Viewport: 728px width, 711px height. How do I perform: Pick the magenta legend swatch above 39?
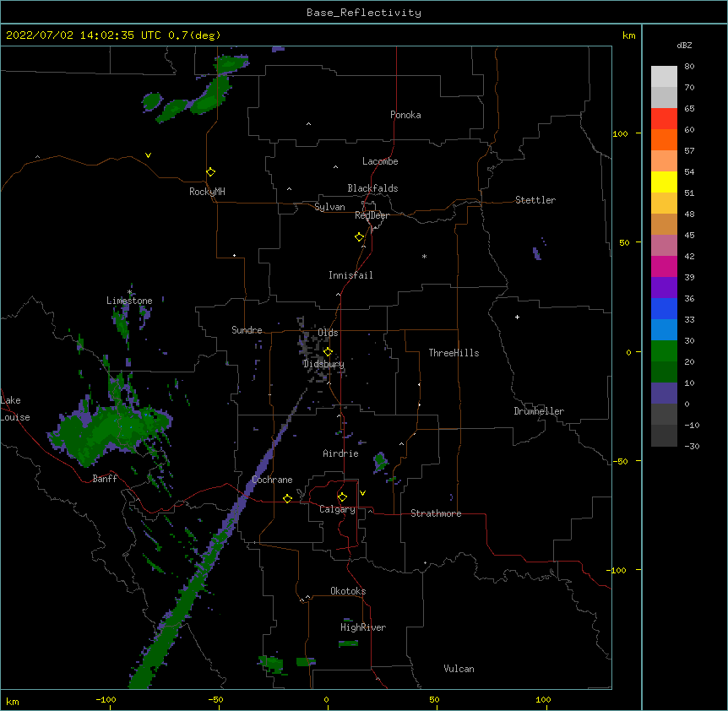click(664, 266)
